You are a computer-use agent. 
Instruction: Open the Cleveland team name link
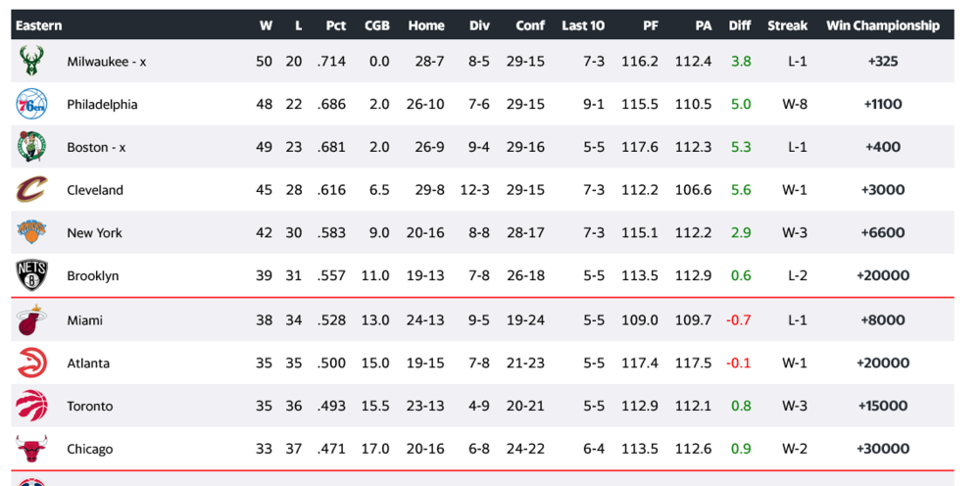(95, 190)
